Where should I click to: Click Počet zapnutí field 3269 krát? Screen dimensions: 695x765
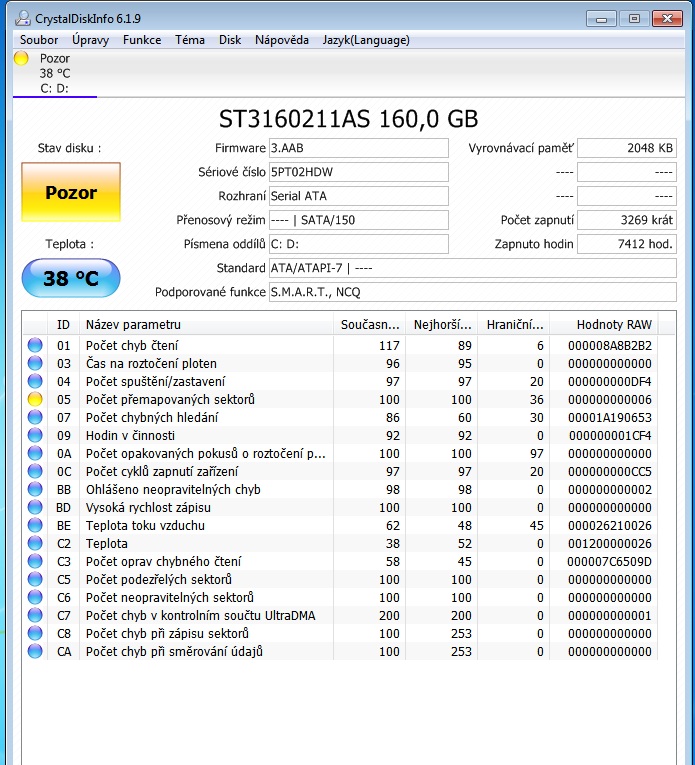point(627,220)
